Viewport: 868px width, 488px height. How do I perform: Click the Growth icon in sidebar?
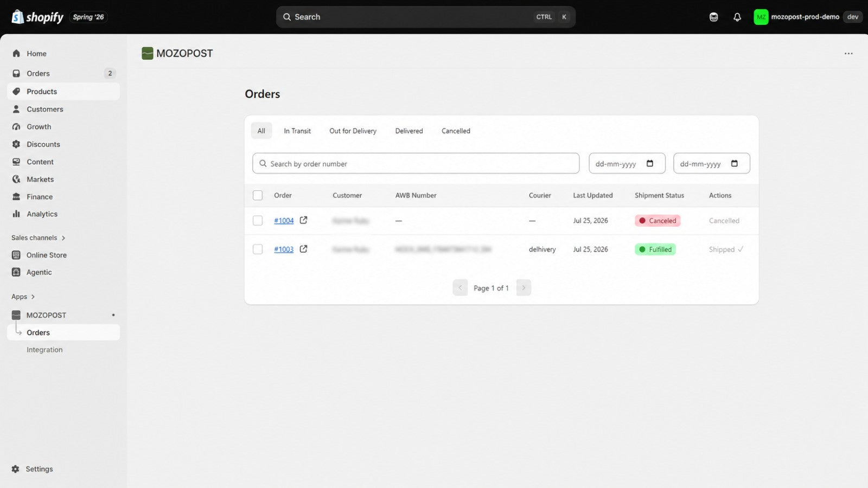[16, 126]
